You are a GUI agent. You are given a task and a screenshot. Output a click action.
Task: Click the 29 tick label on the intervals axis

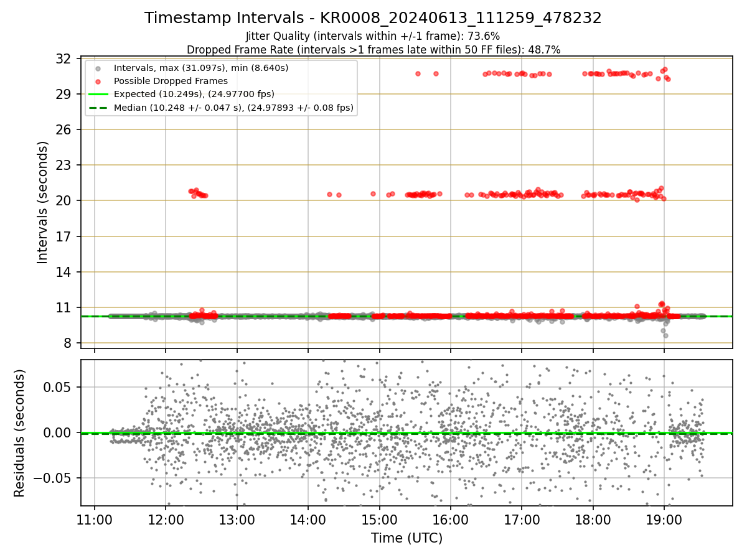pos(64,95)
